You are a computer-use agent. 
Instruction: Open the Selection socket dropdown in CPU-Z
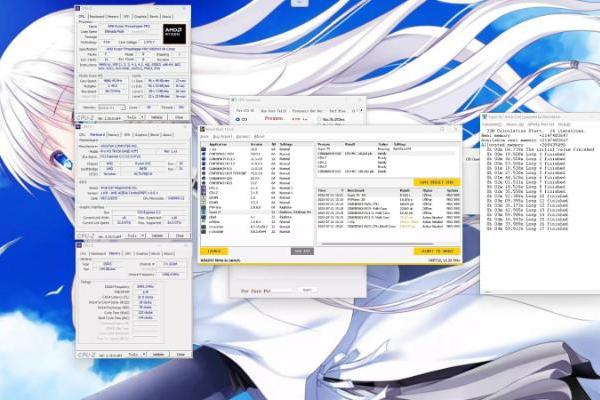[x=112, y=108]
